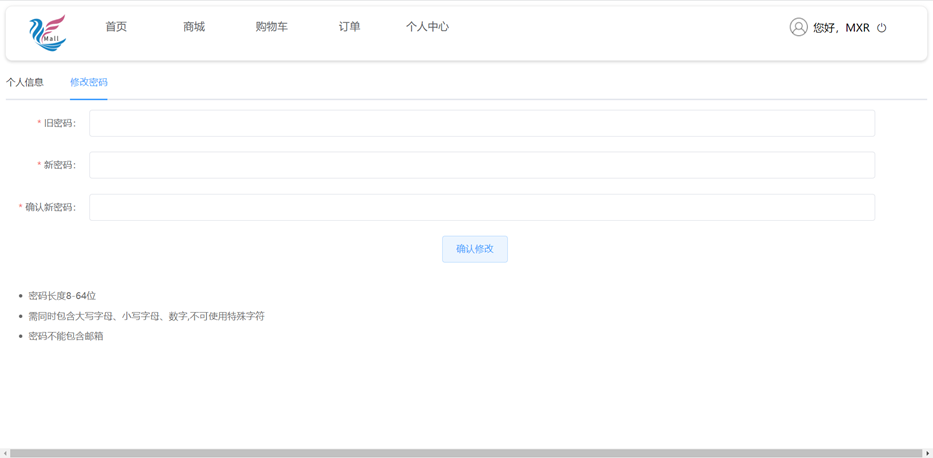Switch to the 个人信息 tab
This screenshot has height=458, width=933.
tap(25, 83)
